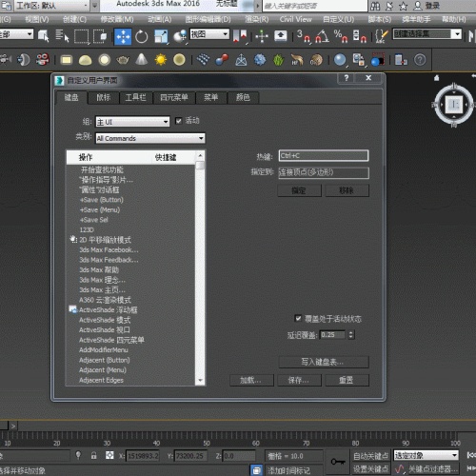The height and width of the screenshot is (476, 476).
Task: Select the Move tool in main toolbar
Action: (x=123, y=36)
